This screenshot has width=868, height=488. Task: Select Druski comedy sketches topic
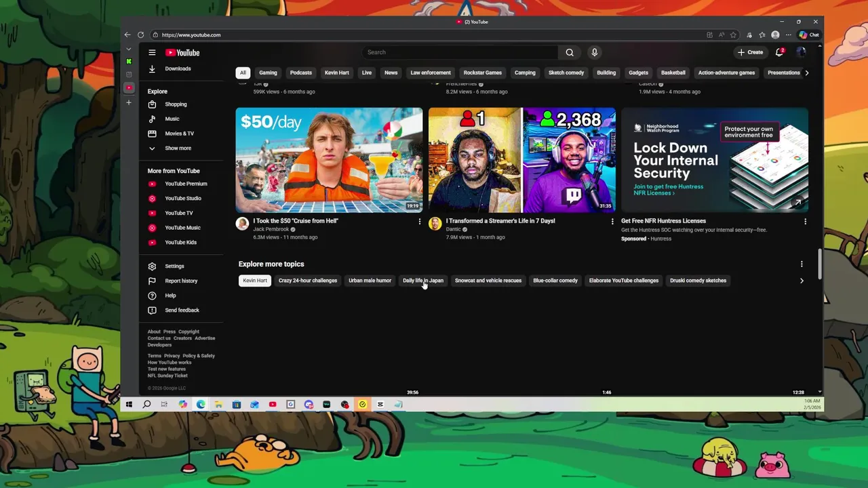pos(698,281)
